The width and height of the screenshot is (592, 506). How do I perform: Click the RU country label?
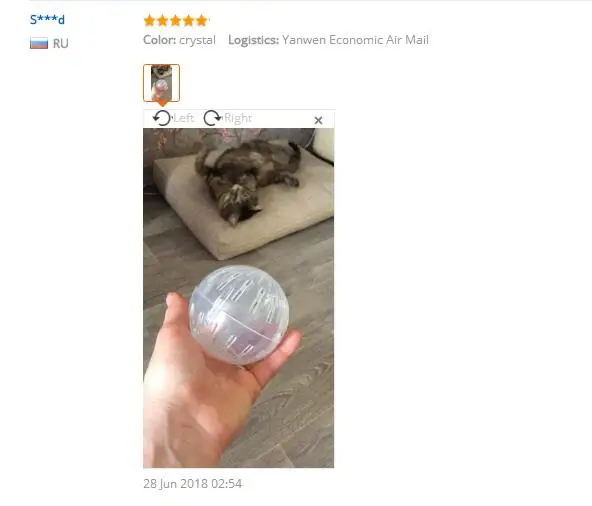[60, 43]
